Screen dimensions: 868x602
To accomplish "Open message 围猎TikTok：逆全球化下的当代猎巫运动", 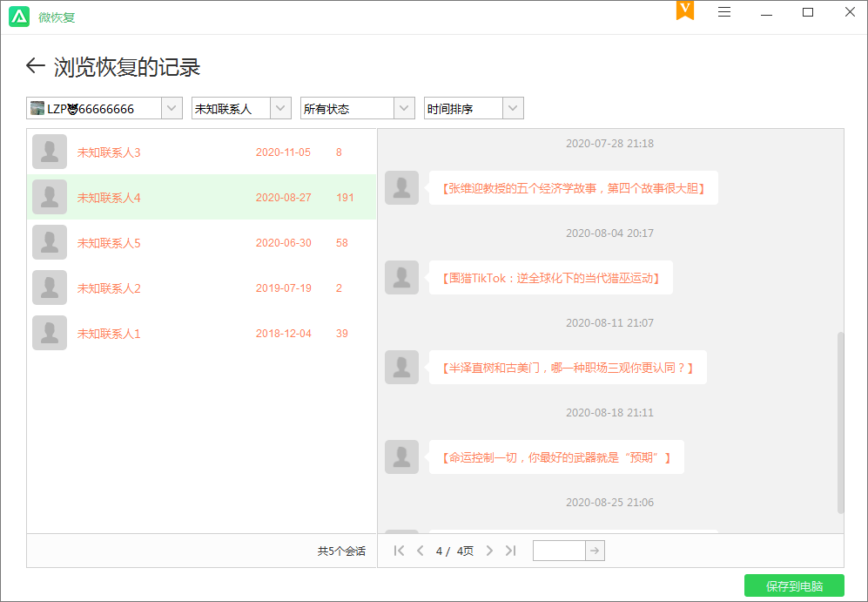I will click(x=551, y=277).
